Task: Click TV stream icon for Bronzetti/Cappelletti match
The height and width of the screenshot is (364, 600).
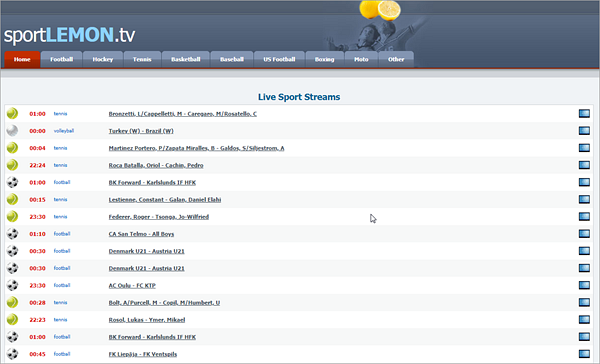Action: tap(584, 114)
